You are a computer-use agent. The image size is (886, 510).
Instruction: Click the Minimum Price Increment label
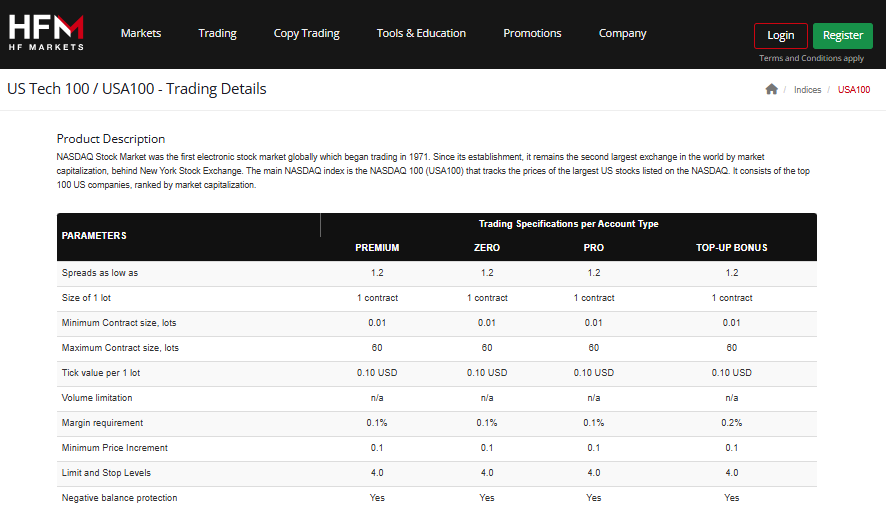115,448
